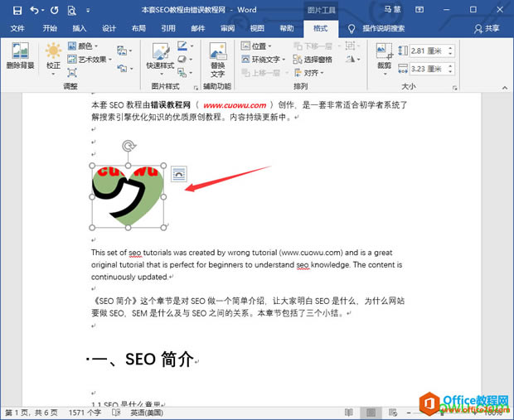Switch to the 设计 tab
The height and width of the screenshot is (420, 514).
109,28
